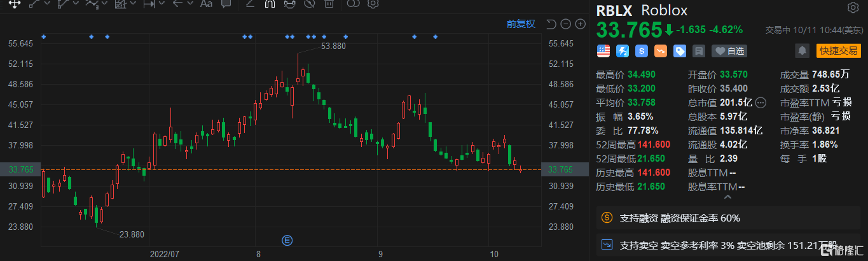Click the ellipsis next to 总市值 201.5亿

point(761,102)
